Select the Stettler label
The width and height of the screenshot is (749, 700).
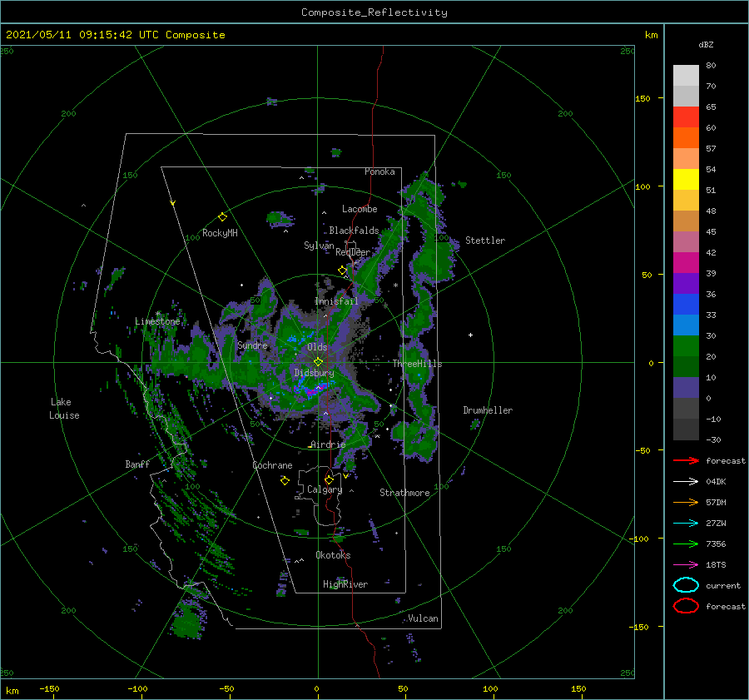coord(485,241)
